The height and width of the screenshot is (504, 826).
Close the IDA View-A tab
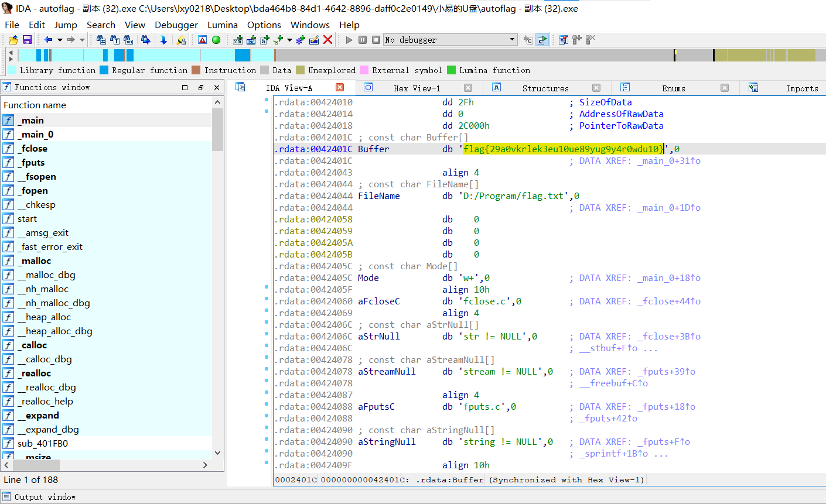[x=340, y=87]
